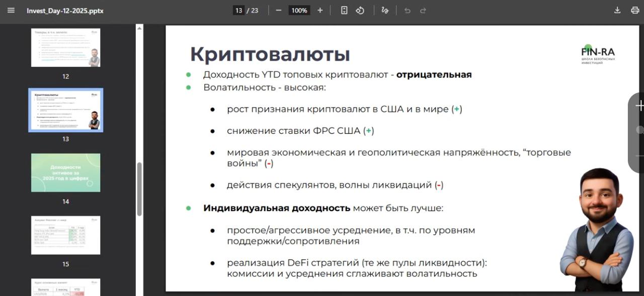Open the hamburger menu for document navigation
Image resolution: width=644 pixels, height=296 pixels.
(x=11, y=10)
